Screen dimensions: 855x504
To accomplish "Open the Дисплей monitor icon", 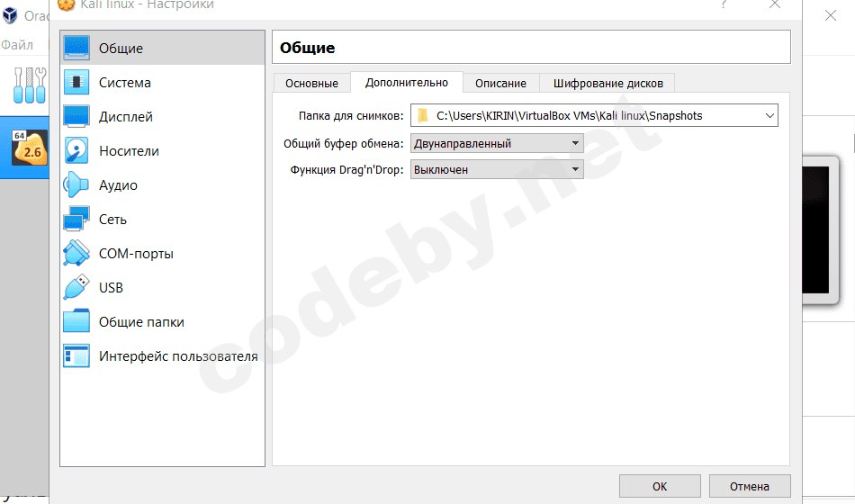I will [x=76, y=117].
